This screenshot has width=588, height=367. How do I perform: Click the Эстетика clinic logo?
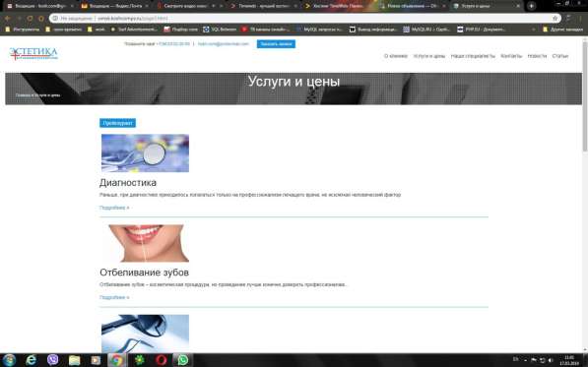click(33, 53)
